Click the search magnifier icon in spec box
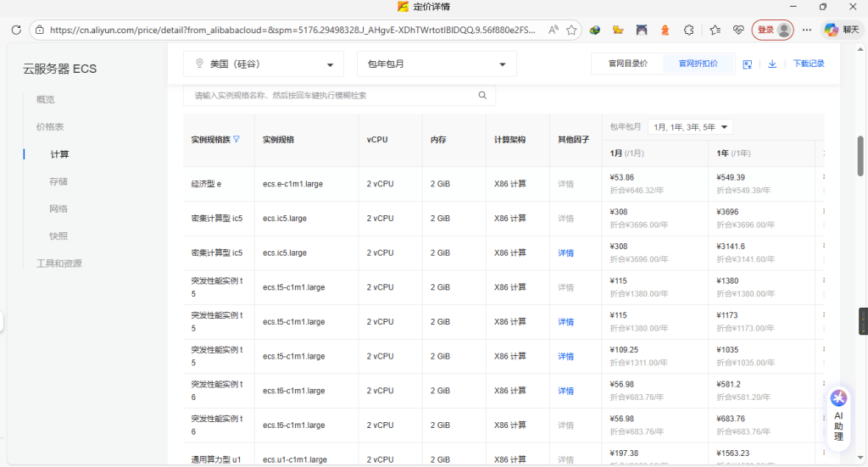This screenshot has height=467, width=868. tap(482, 96)
